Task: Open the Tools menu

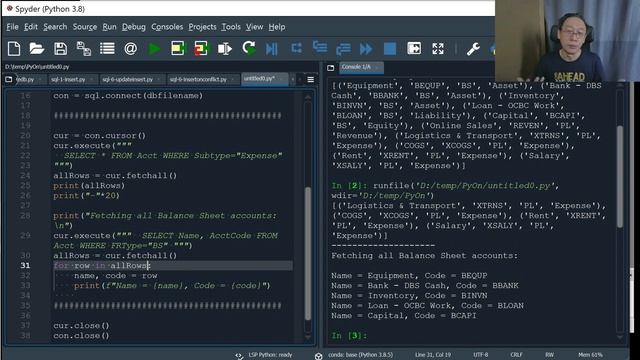Action: click(231, 27)
